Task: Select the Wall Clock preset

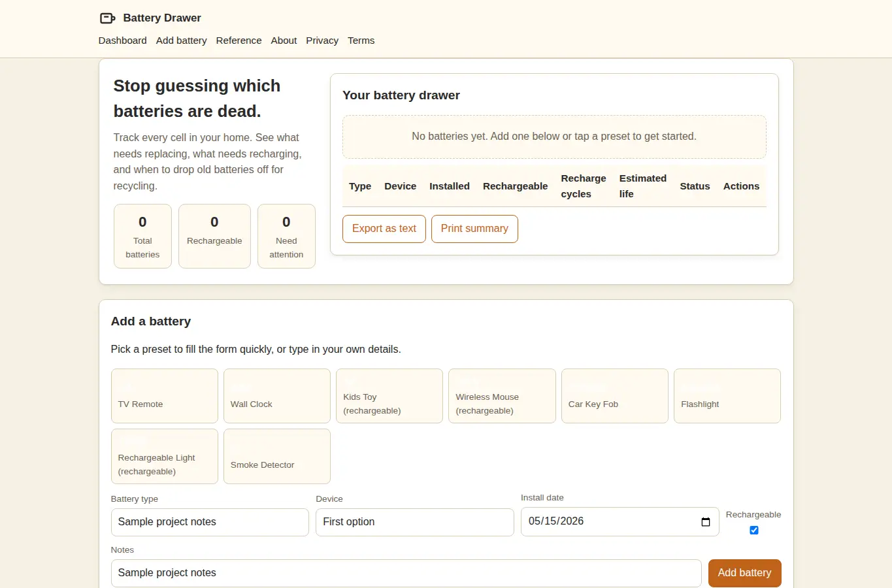Action: coord(277,396)
